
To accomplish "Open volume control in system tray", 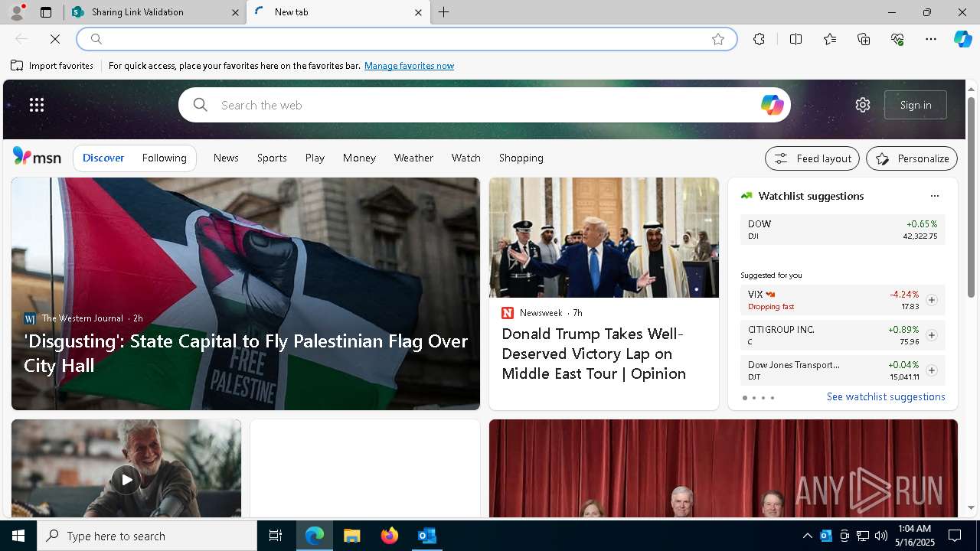I will coord(881,536).
